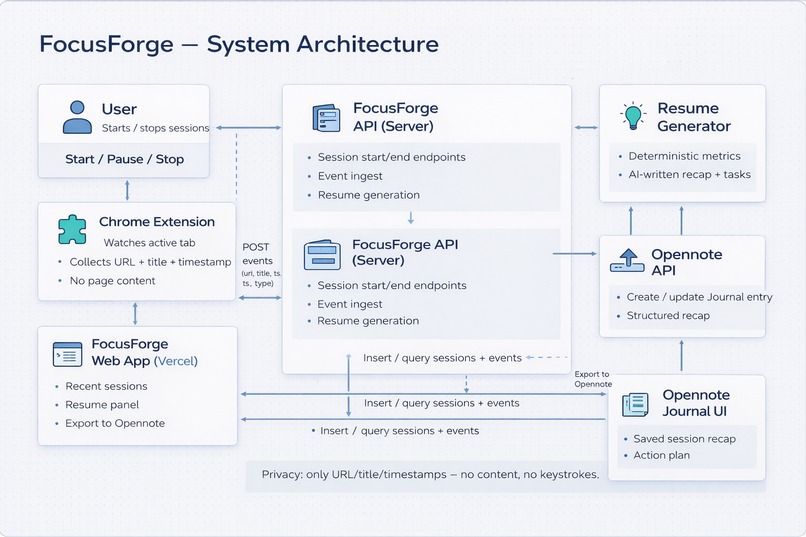Click the User person icon
The height and width of the screenshot is (537, 806).
(77, 117)
